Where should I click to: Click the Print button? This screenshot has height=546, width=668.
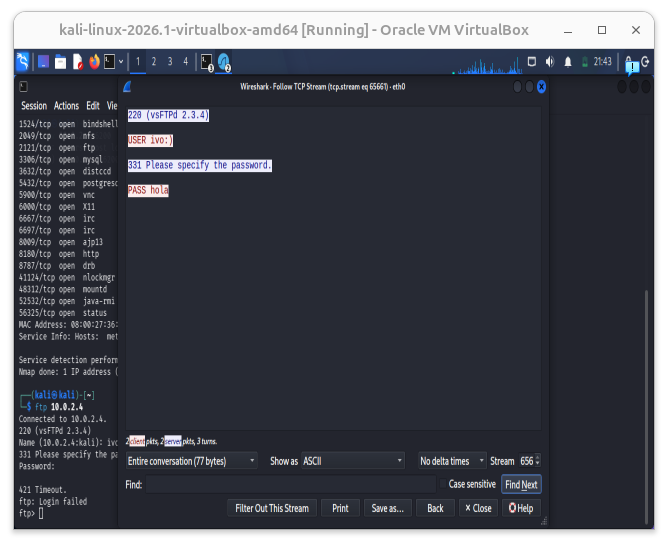[x=340, y=509]
